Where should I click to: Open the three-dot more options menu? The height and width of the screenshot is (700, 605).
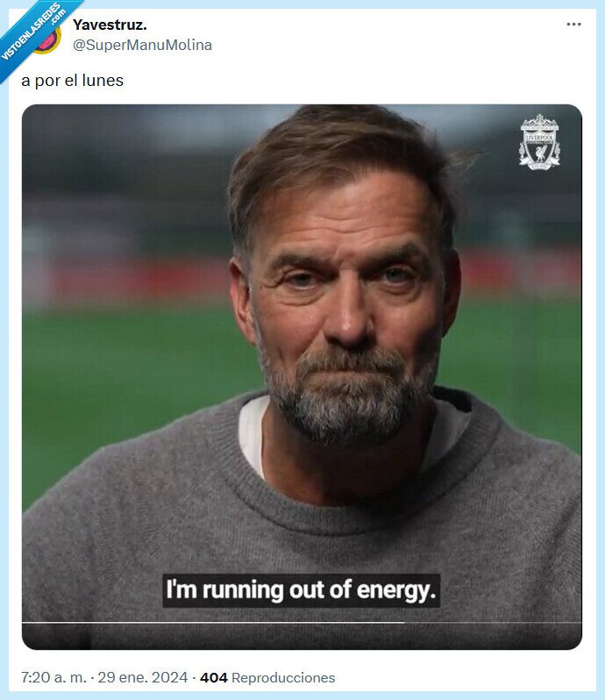pos(573,24)
